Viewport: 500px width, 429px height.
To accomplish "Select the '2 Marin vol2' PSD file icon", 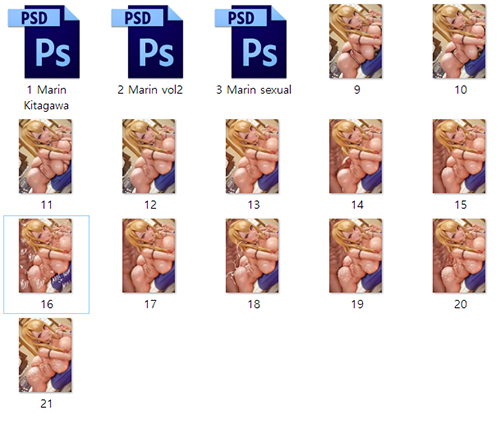I will (x=148, y=42).
